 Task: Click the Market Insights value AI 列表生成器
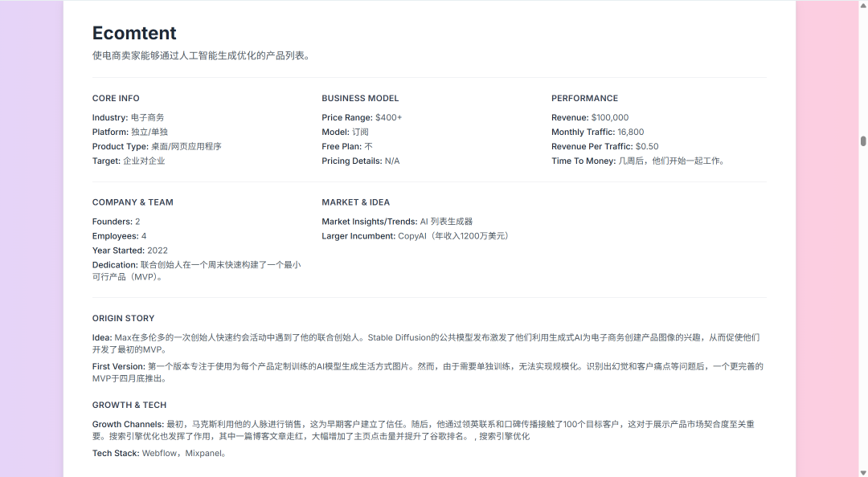pos(446,222)
